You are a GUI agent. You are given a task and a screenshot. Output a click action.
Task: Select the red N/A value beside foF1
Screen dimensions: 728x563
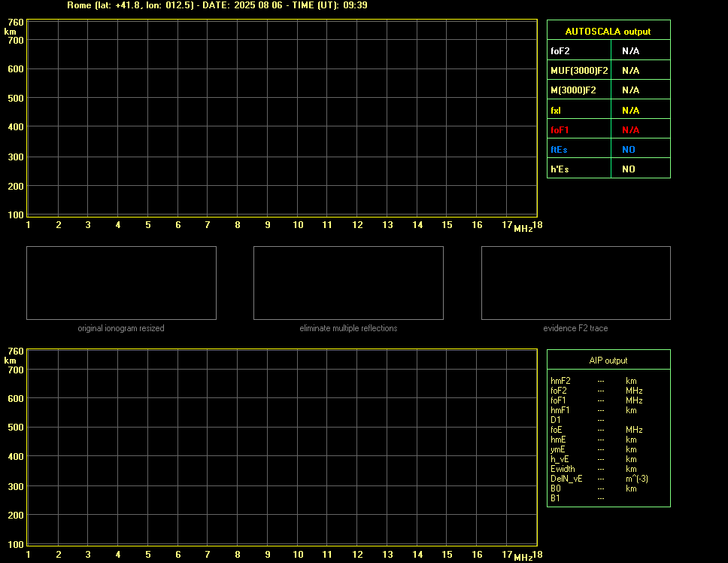click(630, 130)
